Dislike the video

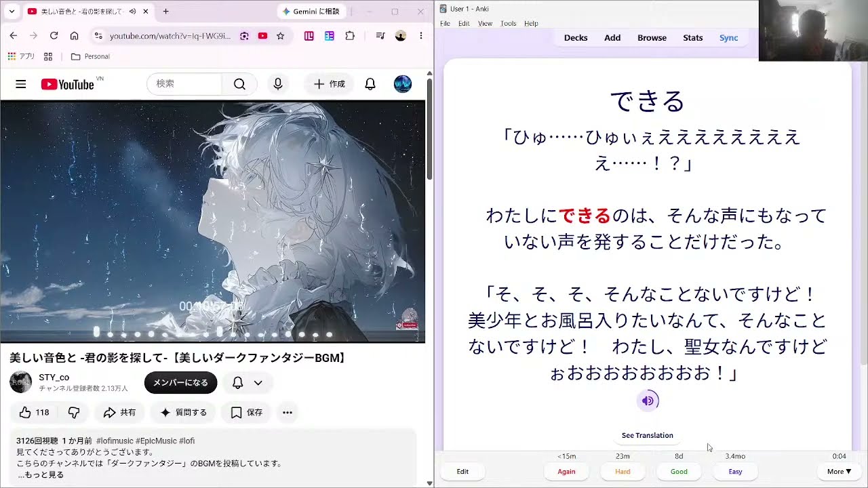pyautogui.click(x=74, y=412)
